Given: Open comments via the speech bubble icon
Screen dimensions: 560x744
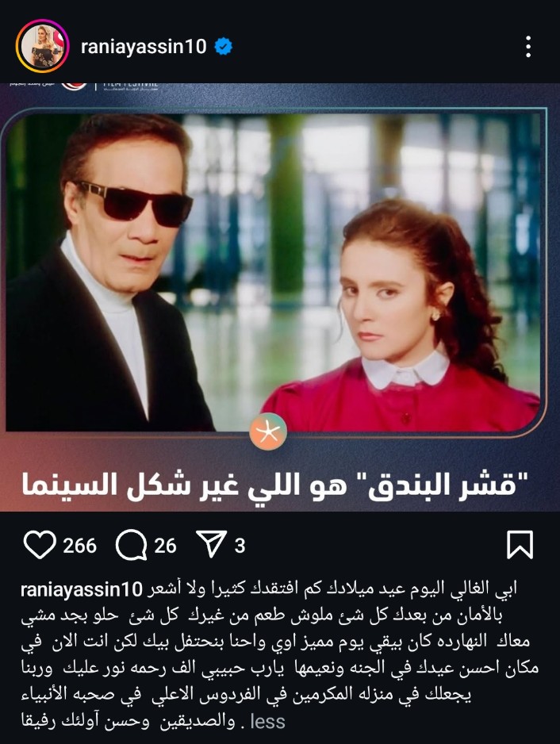Looking at the screenshot, I should click(131, 545).
